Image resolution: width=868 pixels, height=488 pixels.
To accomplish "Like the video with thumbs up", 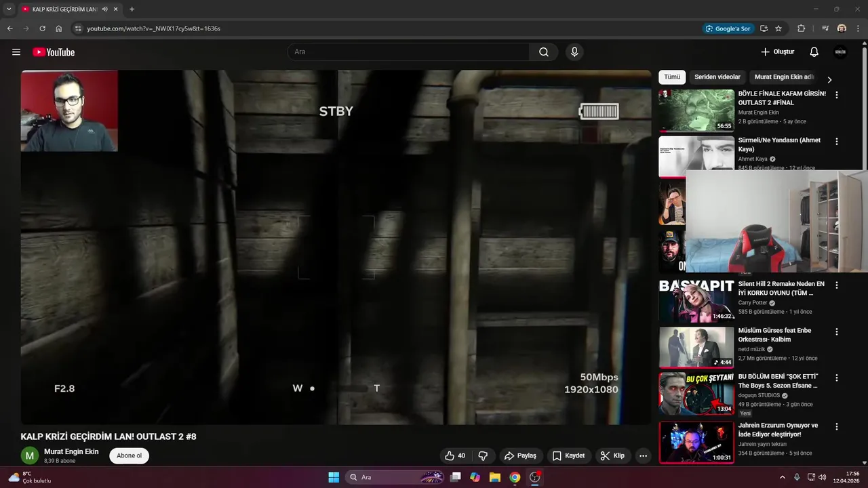I will pyautogui.click(x=455, y=455).
